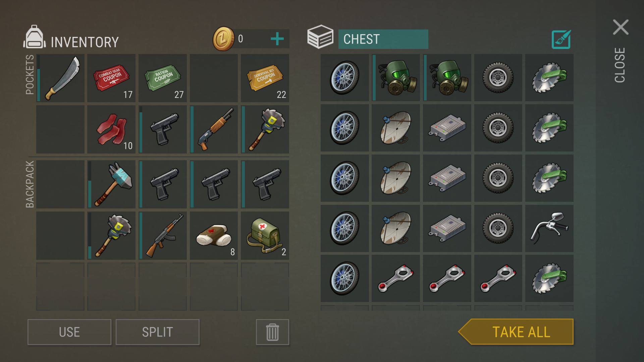Click the USE button
Viewport: 644px width, 362px height.
[69, 332]
